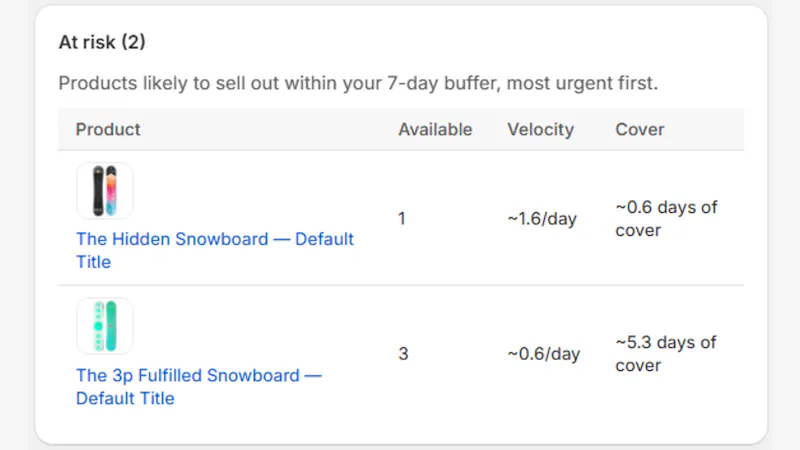Click the colorful snowboard in Hidden Snowboard image
The width and height of the screenshot is (800, 450).
point(111,191)
